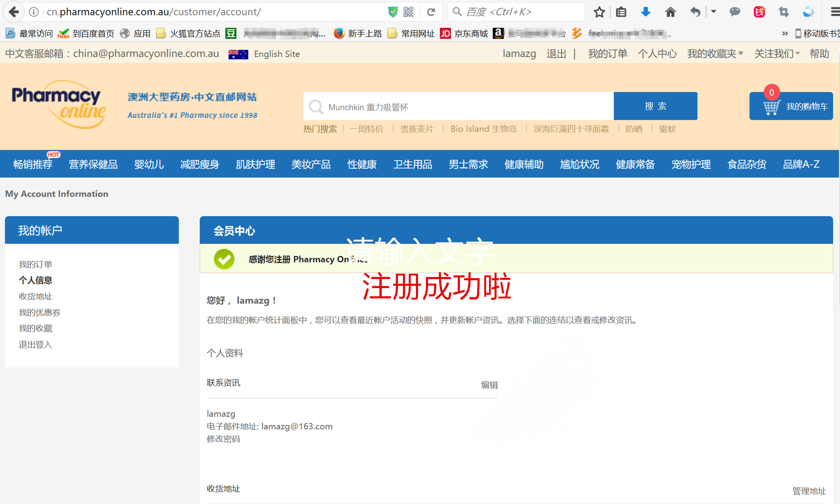Open the 火狐官方站点 bookmark folder

coord(188,33)
